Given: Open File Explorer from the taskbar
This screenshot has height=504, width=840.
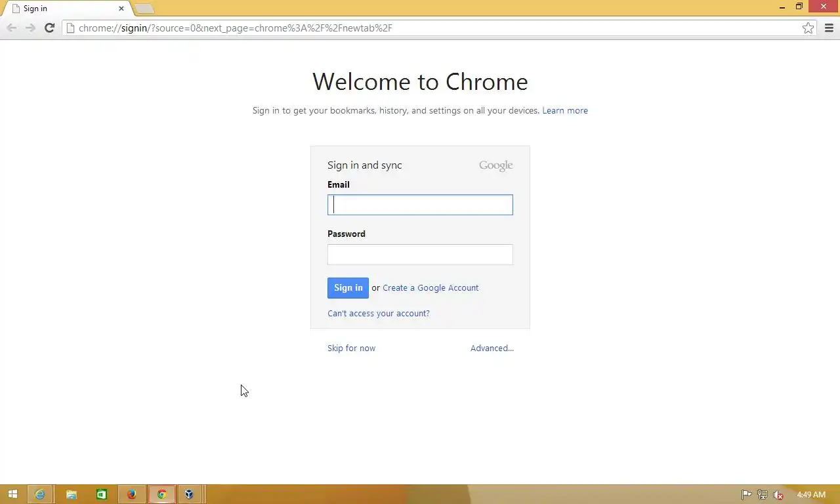Looking at the screenshot, I should click(71, 494).
